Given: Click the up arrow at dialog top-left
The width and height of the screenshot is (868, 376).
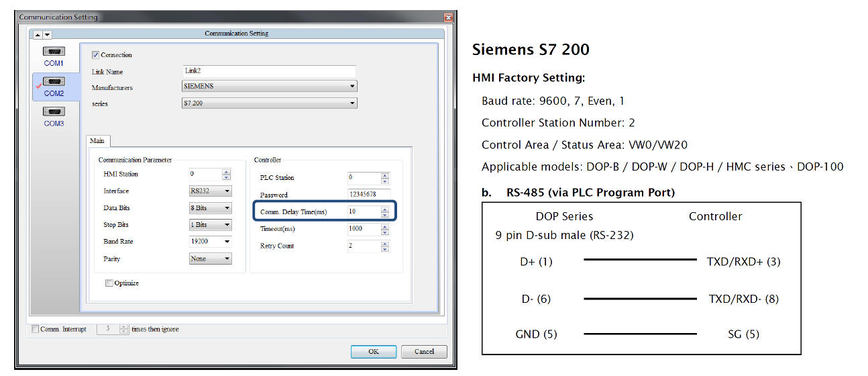Looking at the screenshot, I should tap(38, 34).
